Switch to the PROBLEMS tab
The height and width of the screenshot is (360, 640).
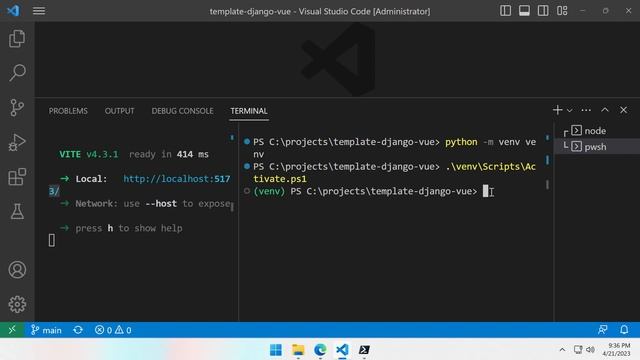tap(68, 111)
